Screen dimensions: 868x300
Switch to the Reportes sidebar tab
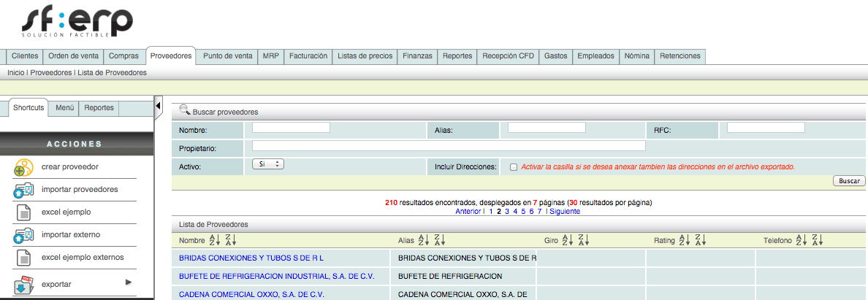(99, 108)
